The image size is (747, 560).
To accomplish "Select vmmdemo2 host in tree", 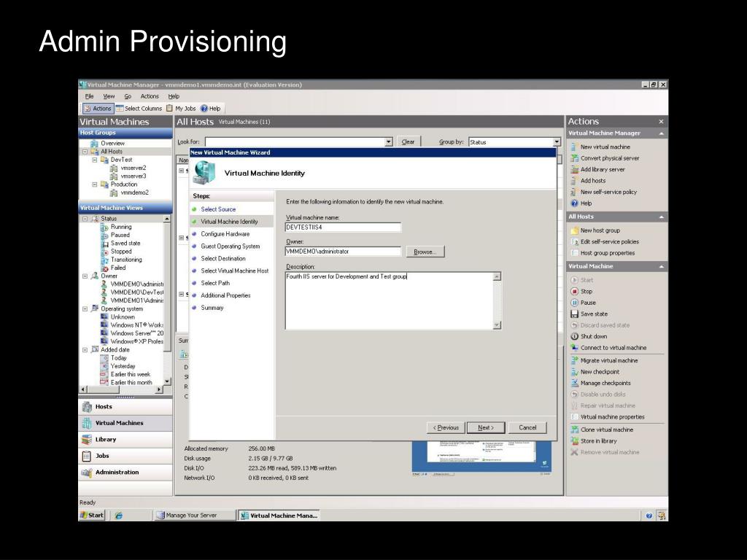I will [x=134, y=192].
